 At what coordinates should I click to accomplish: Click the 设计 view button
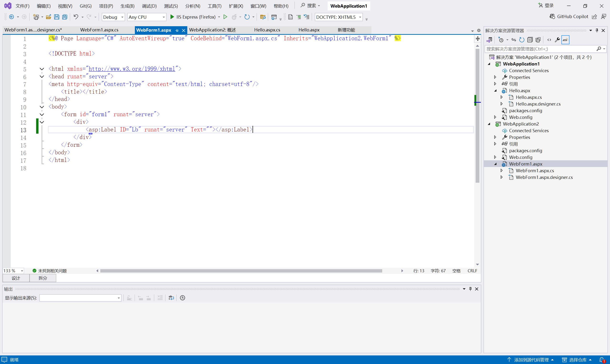[16, 278]
